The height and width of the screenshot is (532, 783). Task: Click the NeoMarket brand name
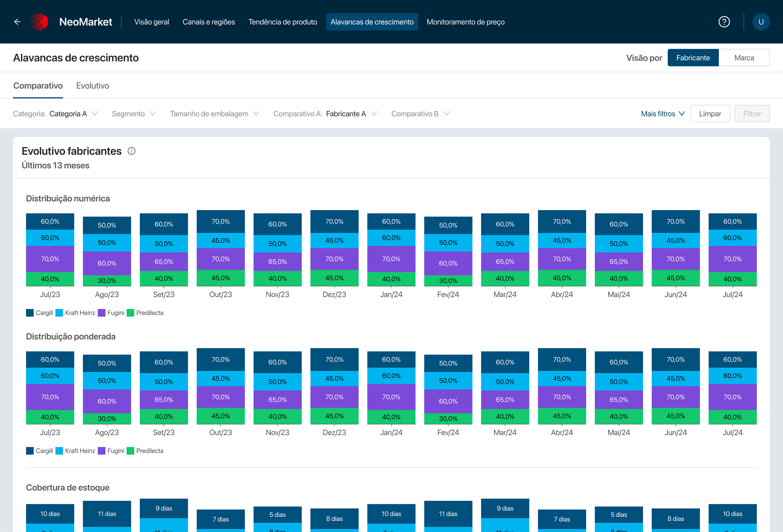pos(86,22)
